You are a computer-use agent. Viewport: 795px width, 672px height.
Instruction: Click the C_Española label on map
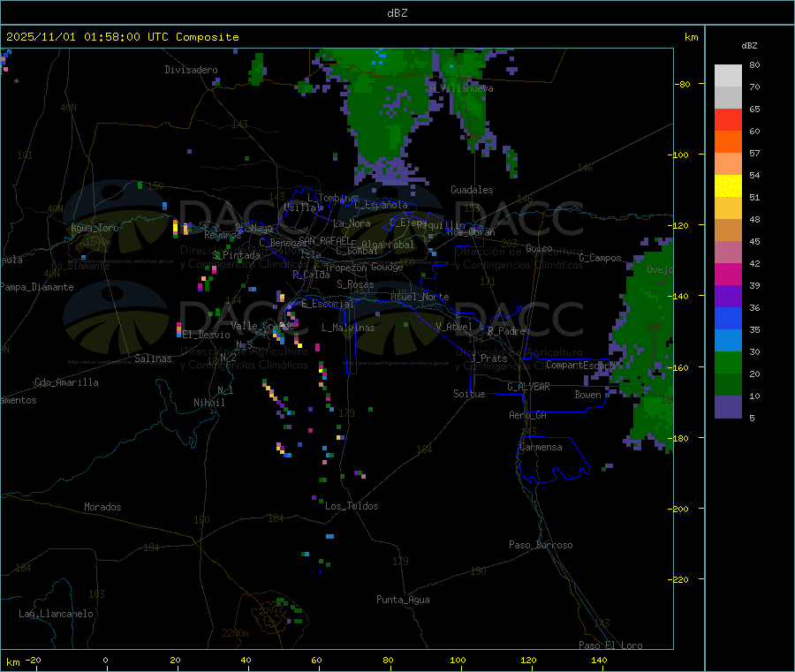(x=381, y=205)
